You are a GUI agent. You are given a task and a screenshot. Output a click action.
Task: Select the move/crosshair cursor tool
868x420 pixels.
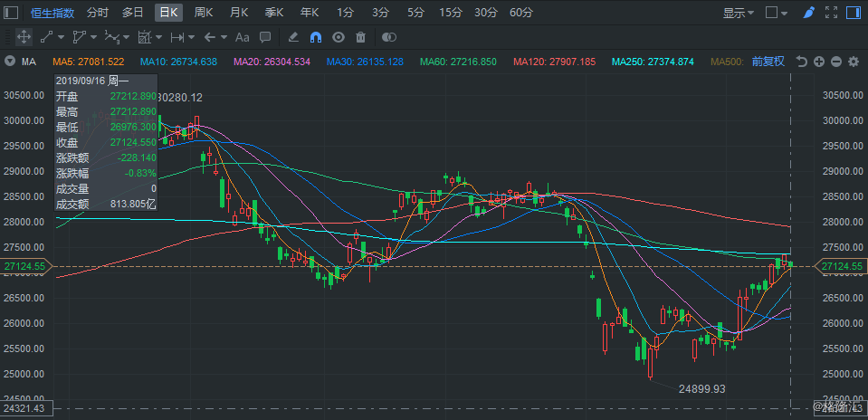(24, 37)
